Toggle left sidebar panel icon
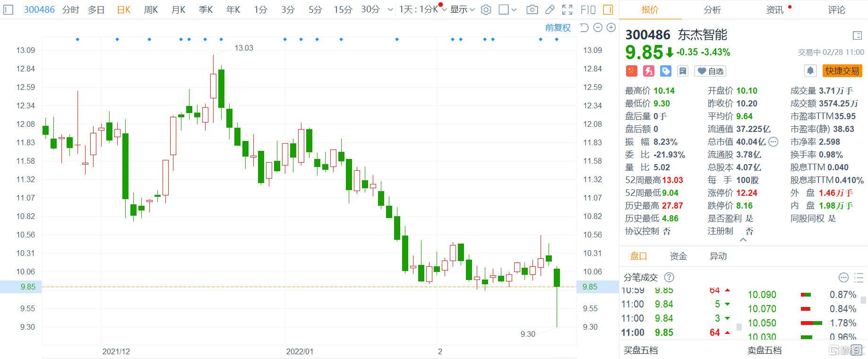 coord(8,9)
